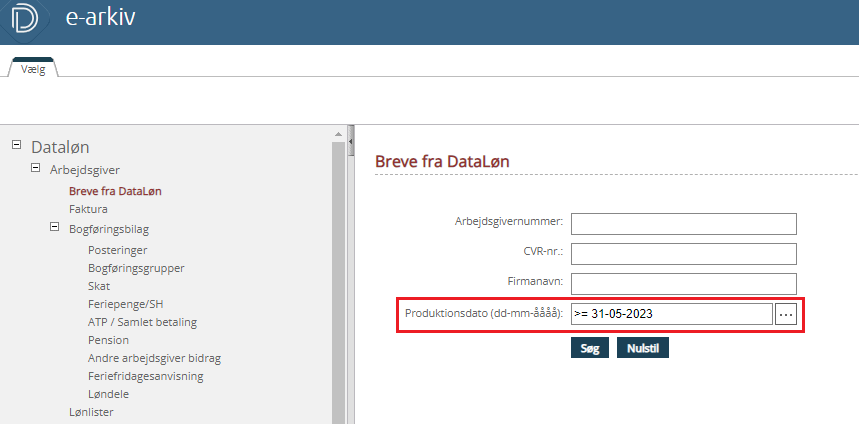Select the Vælg tab
859x425 pixels.
pyautogui.click(x=33, y=70)
